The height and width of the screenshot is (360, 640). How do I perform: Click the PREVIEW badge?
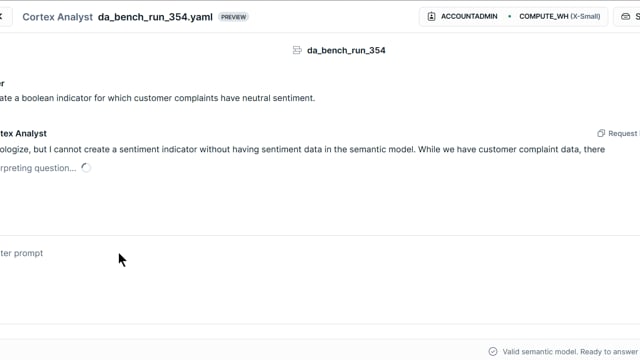233,17
